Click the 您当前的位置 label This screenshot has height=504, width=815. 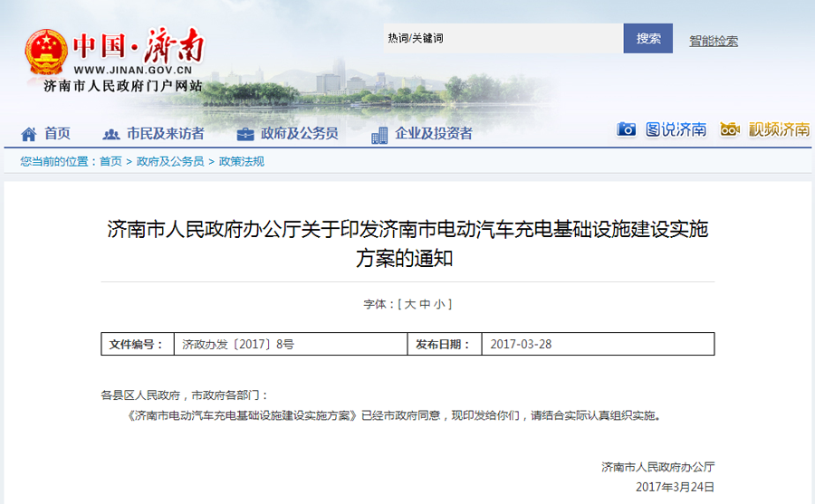58,162
